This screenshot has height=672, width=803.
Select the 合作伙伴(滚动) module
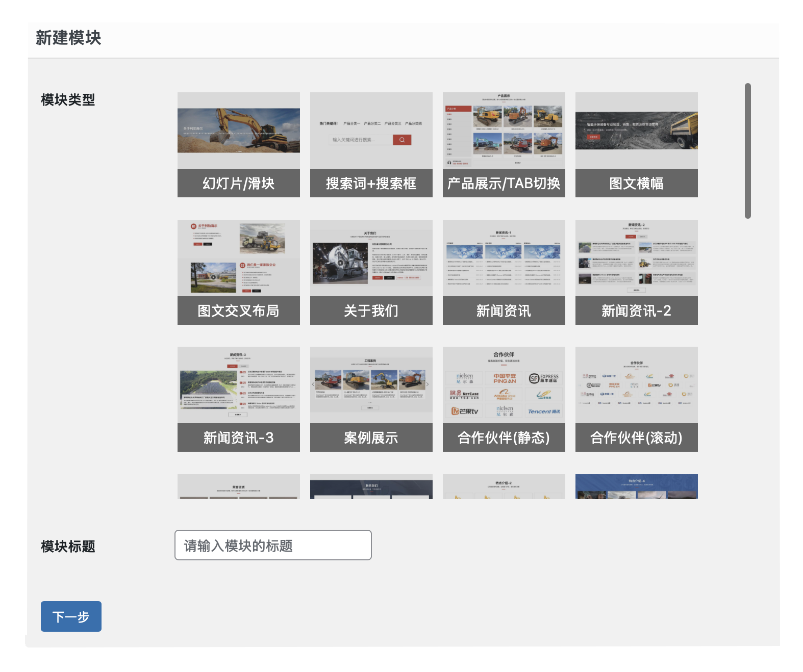(636, 399)
